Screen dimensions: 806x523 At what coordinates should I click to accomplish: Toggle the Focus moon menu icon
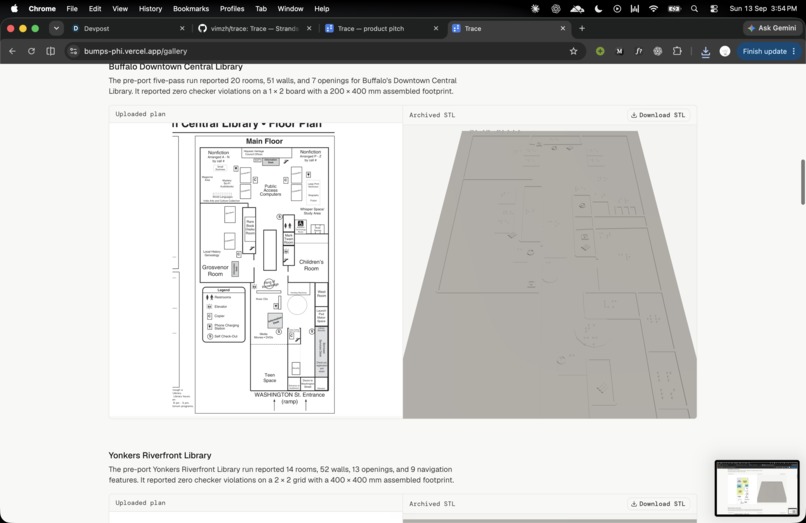pyautogui.click(x=598, y=8)
